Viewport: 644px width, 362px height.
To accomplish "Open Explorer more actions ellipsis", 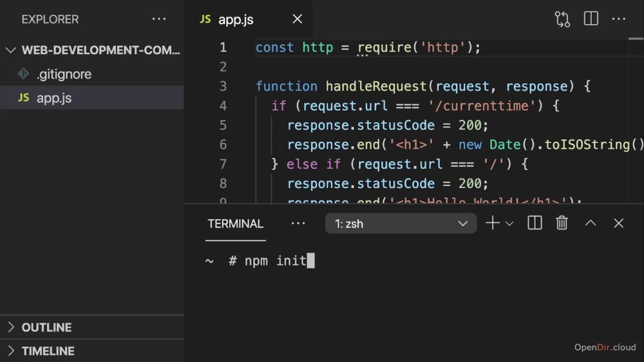I will 159,19.
